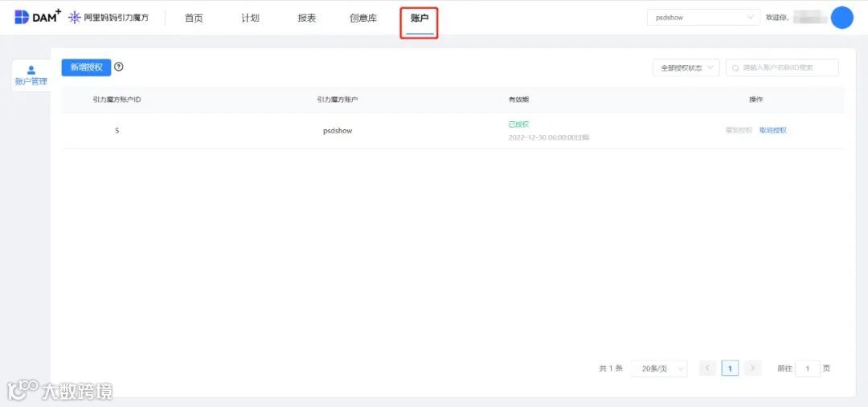This screenshot has height=407, width=868.
Task: Click the 账户管理 person icon in sidebar
Action: pyautogui.click(x=31, y=70)
